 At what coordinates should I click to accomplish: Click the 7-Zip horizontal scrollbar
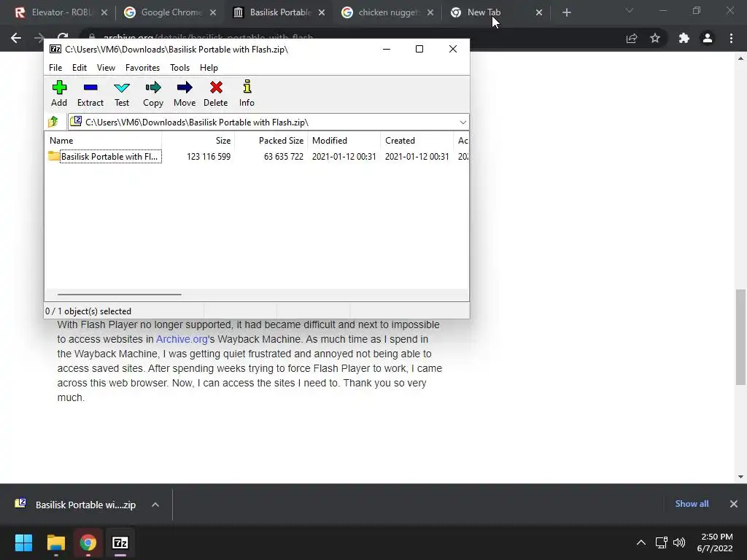119,295
